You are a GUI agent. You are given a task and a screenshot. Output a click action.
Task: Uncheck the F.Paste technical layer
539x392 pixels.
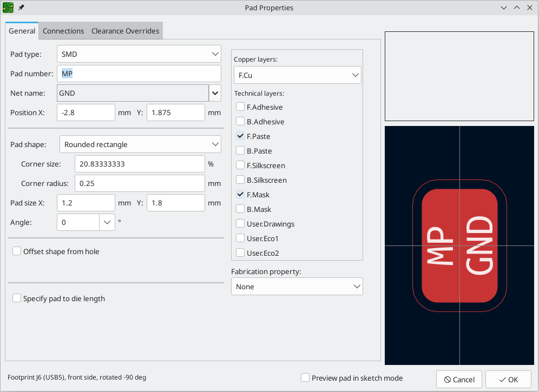240,136
